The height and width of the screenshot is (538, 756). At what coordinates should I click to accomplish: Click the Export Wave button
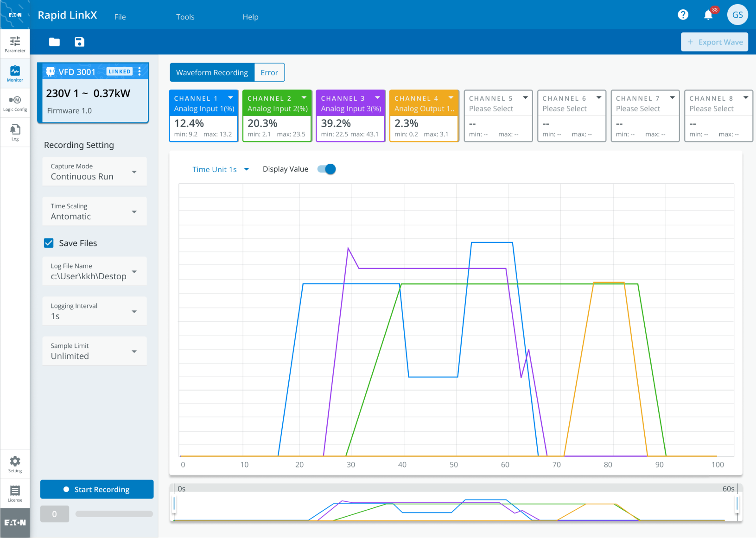(x=715, y=42)
